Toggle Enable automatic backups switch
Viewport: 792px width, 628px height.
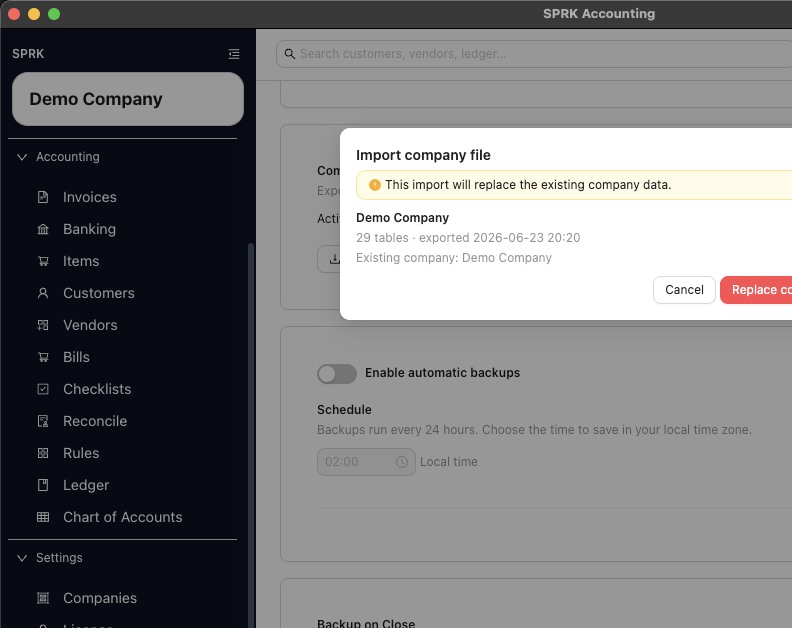pos(337,374)
